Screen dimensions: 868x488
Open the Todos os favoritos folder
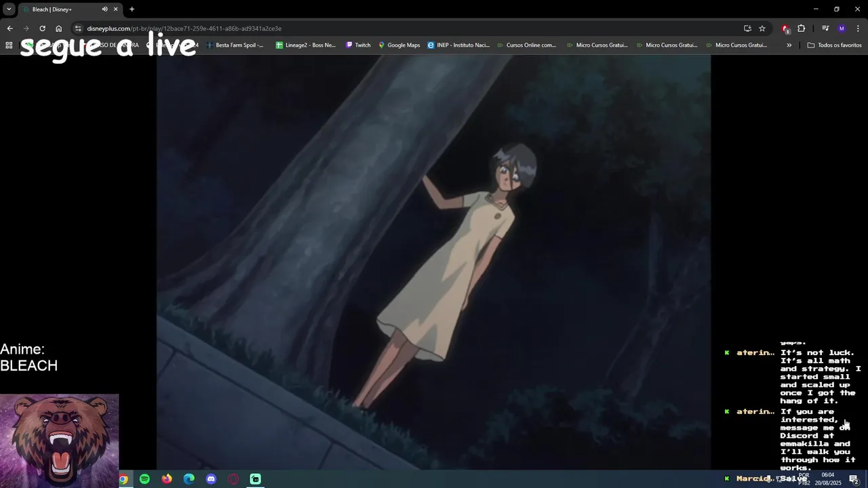(834, 45)
